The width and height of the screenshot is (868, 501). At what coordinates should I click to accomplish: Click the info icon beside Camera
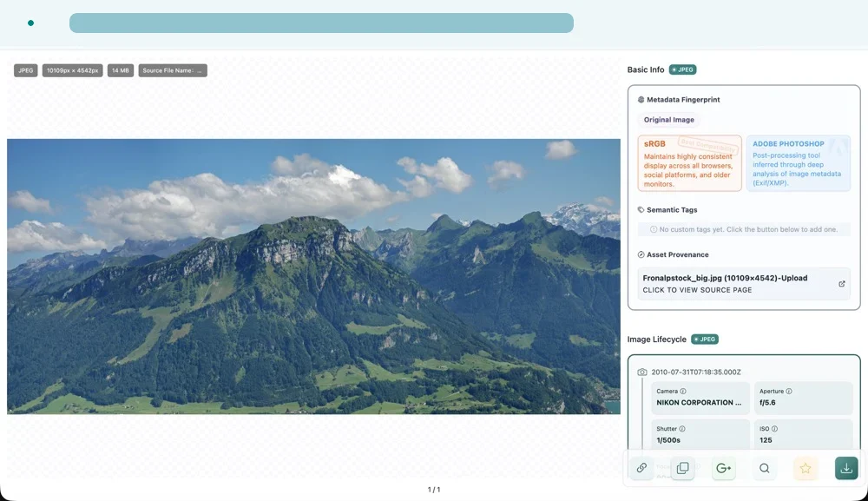(x=683, y=391)
